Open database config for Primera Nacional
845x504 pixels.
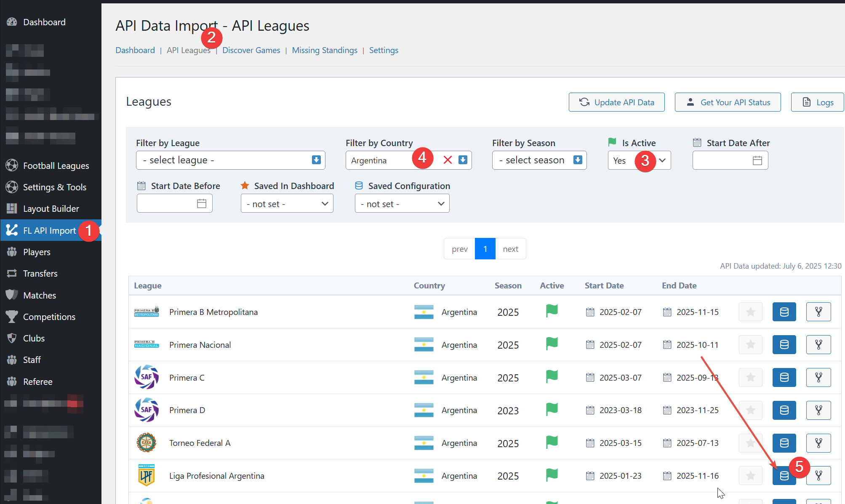784,344
